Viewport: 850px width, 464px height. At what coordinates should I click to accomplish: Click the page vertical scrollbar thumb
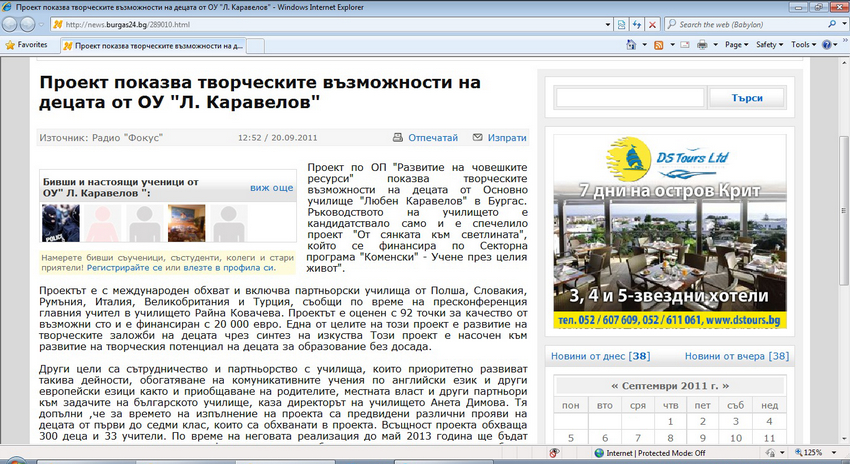pos(843,210)
